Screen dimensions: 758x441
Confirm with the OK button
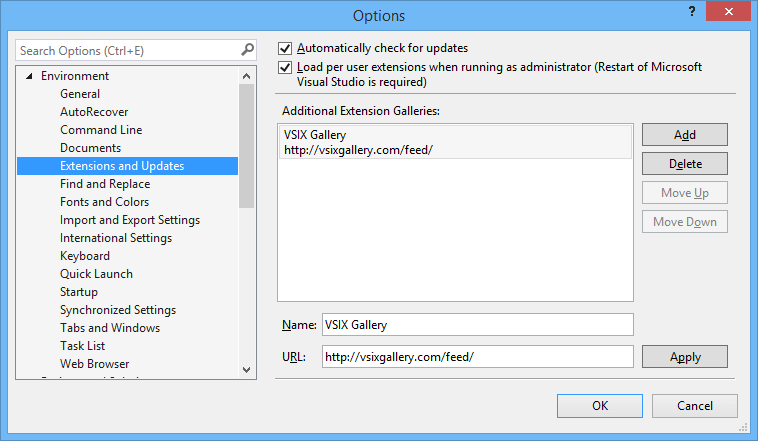point(599,406)
